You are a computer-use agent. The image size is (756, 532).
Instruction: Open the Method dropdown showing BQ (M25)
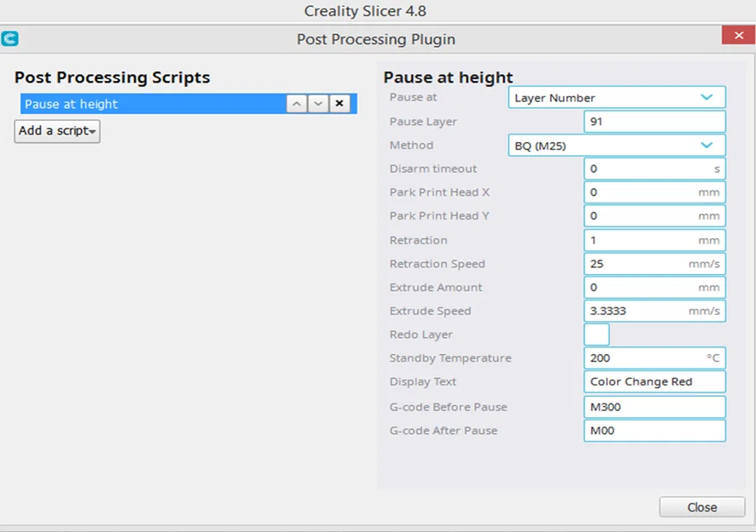(x=616, y=145)
